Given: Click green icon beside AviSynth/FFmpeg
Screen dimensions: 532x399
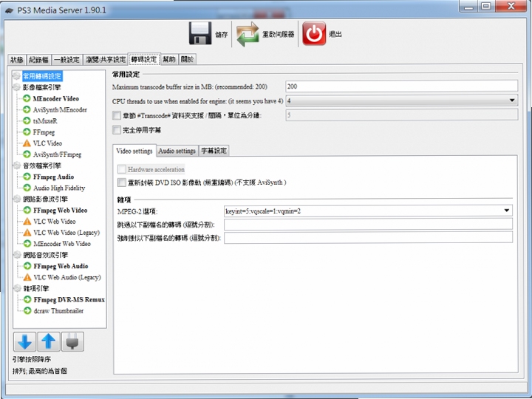Looking at the screenshot, I should (27, 154).
